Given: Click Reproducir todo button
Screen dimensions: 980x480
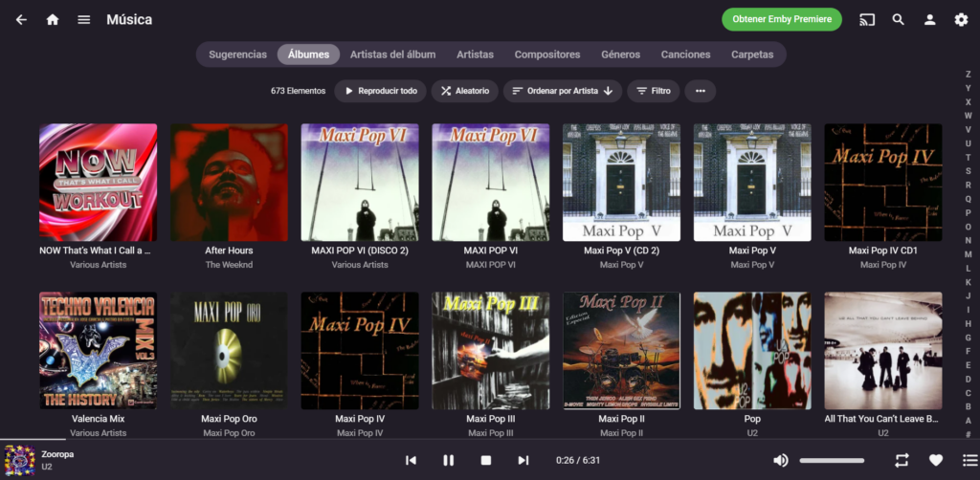Looking at the screenshot, I should (380, 91).
